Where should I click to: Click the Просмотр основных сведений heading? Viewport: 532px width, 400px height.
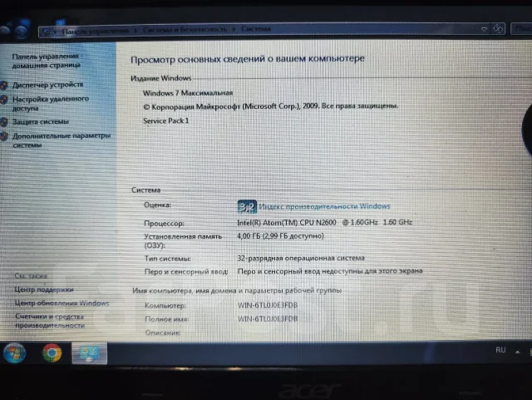(248, 59)
